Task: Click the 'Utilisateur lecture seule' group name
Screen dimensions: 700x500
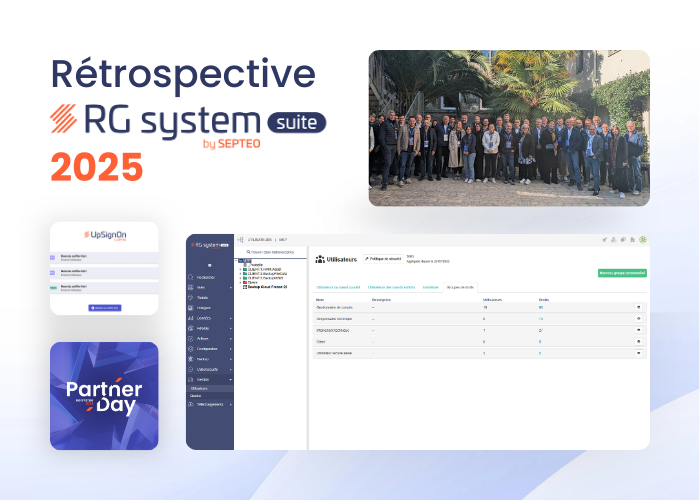Action: point(334,353)
